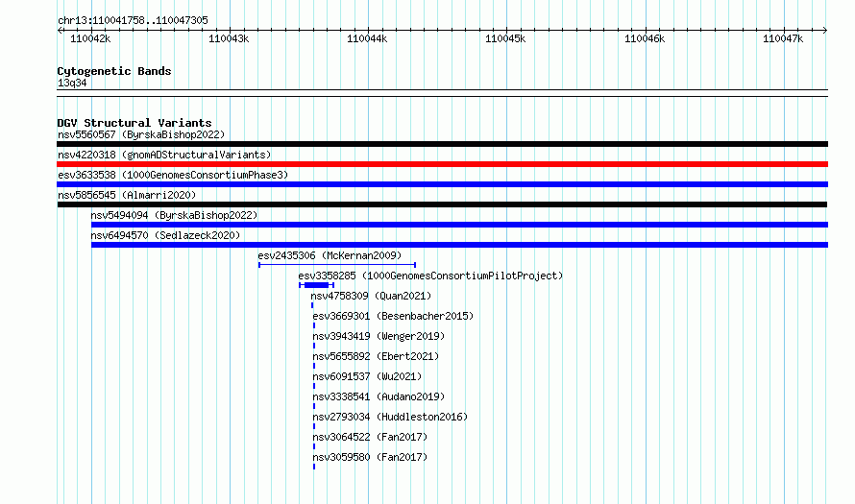Image resolution: width=855 pixels, height=504 pixels.
Task: Open the esv2435306 (McKernan2009) label
Action: [x=330, y=255]
